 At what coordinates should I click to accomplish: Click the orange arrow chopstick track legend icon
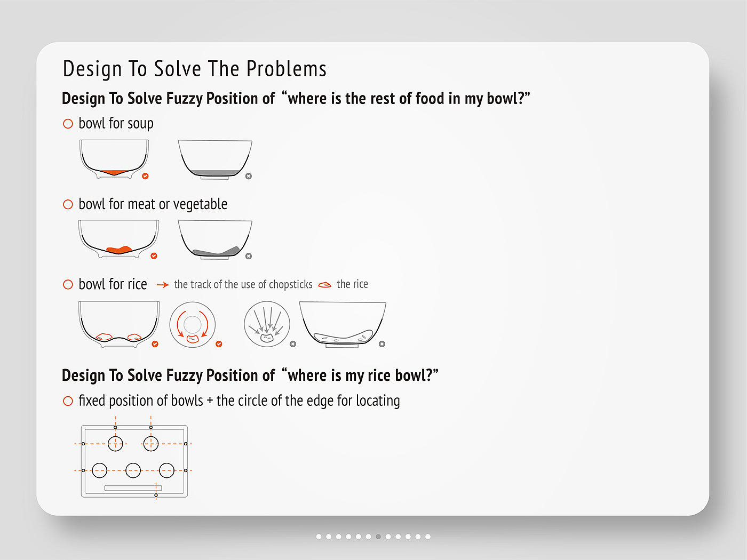(163, 285)
